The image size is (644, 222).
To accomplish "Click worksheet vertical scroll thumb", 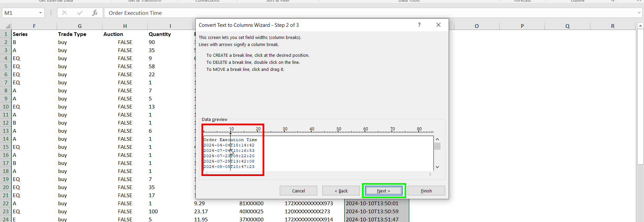I will click(640, 97).
